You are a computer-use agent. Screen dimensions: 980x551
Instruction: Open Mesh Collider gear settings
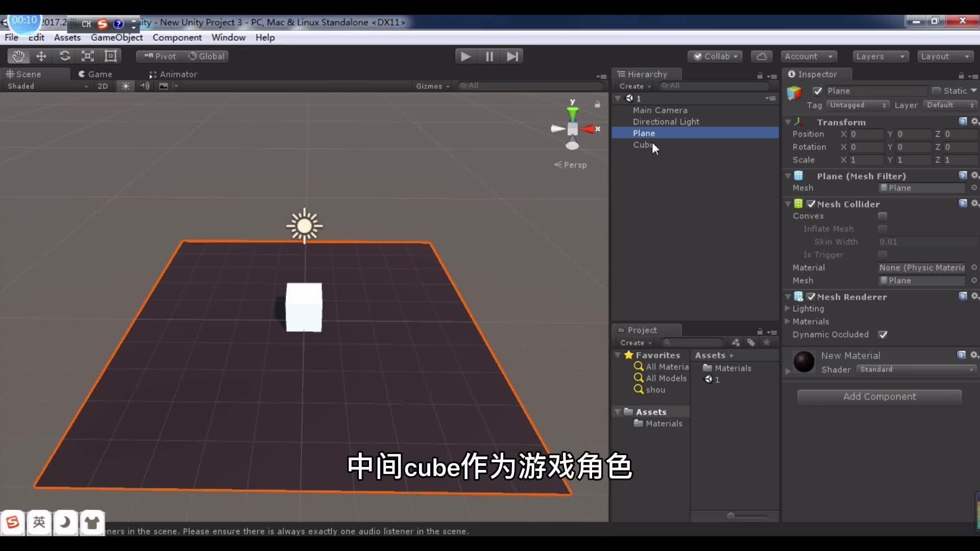(x=974, y=203)
